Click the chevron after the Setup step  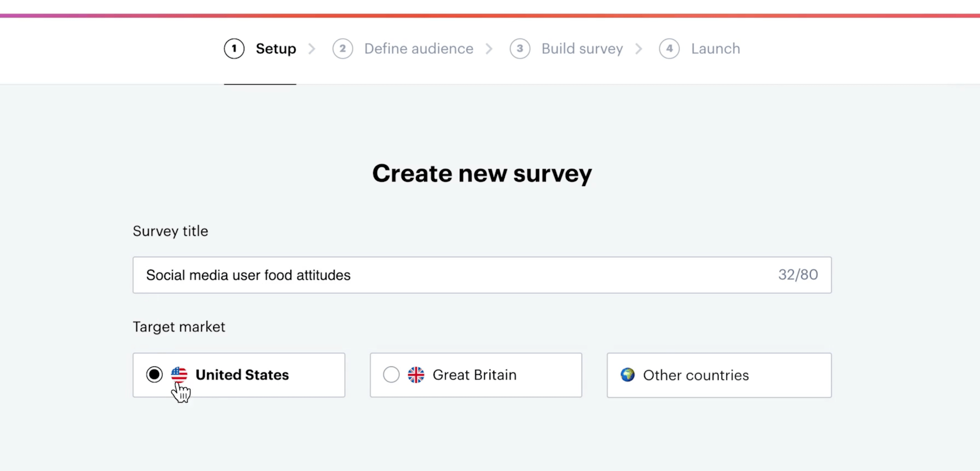pos(312,48)
